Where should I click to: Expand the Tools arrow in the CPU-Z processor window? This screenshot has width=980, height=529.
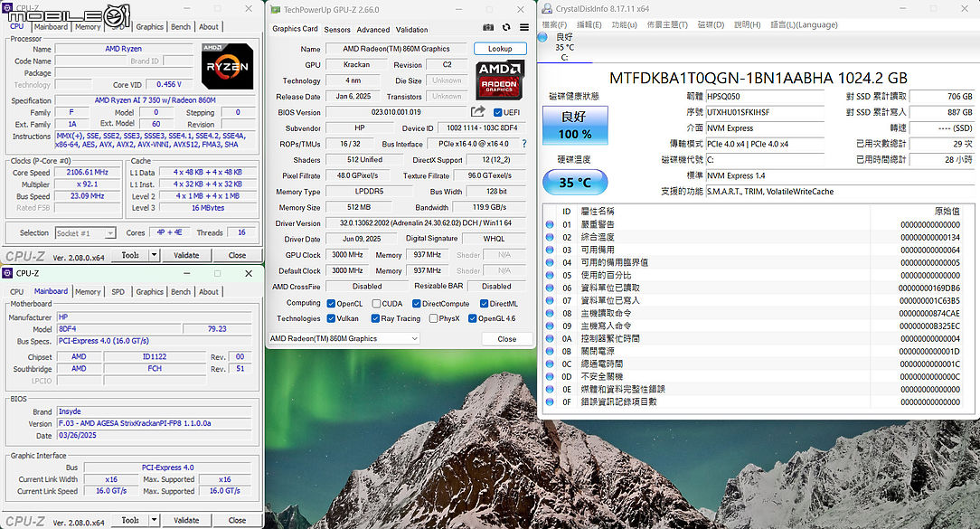click(x=154, y=255)
